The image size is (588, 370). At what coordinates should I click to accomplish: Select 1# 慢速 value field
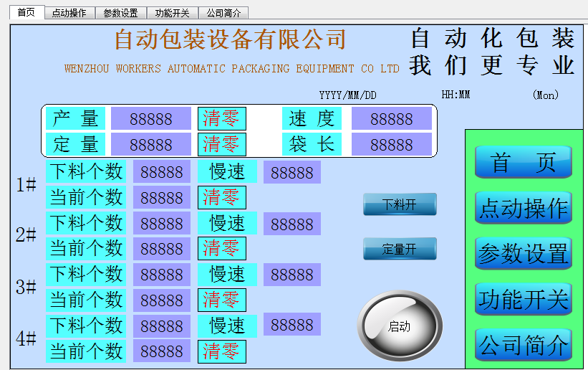tap(292, 172)
